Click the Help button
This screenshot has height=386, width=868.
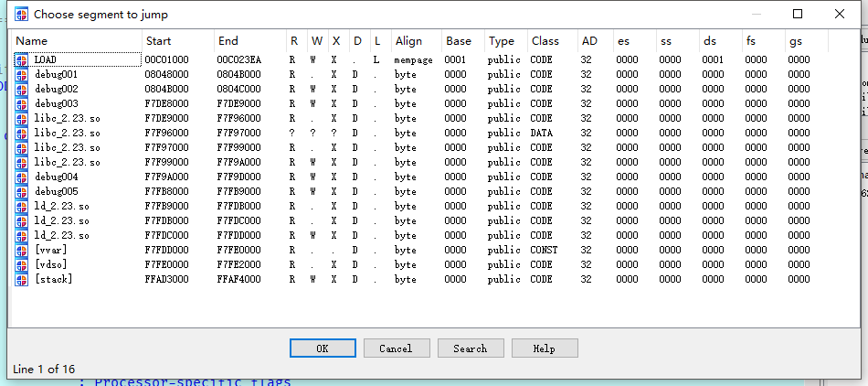coord(544,348)
